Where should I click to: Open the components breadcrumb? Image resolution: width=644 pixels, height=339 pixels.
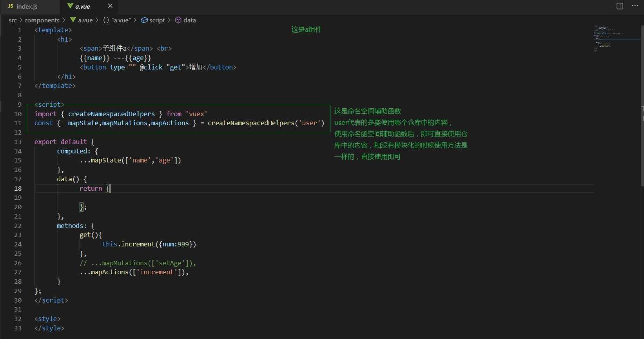click(42, 20)
